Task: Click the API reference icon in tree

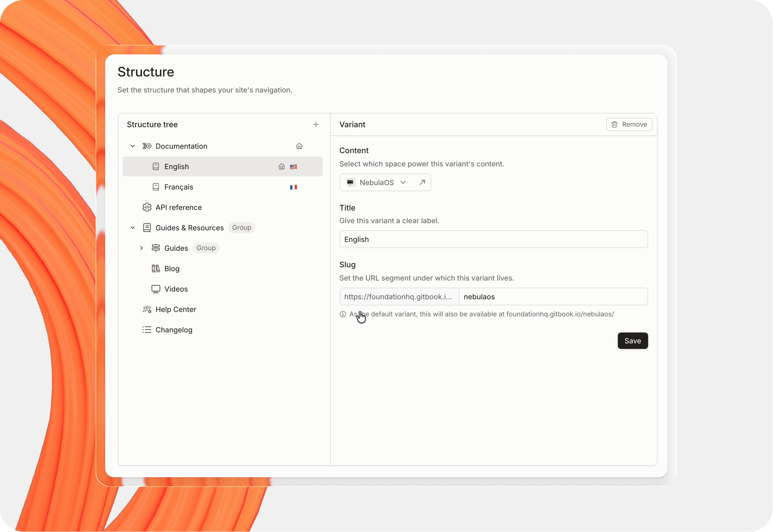Action: tap(147, 207)
